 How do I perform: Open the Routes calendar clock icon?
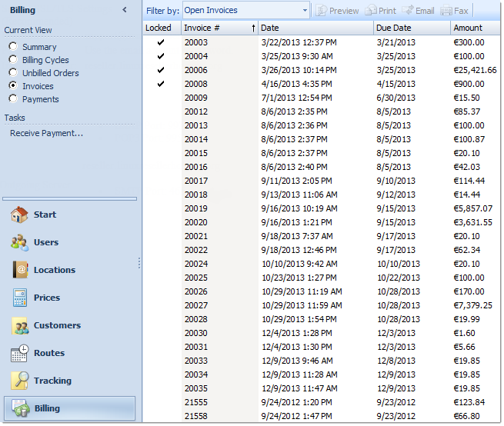coord(19,354)
